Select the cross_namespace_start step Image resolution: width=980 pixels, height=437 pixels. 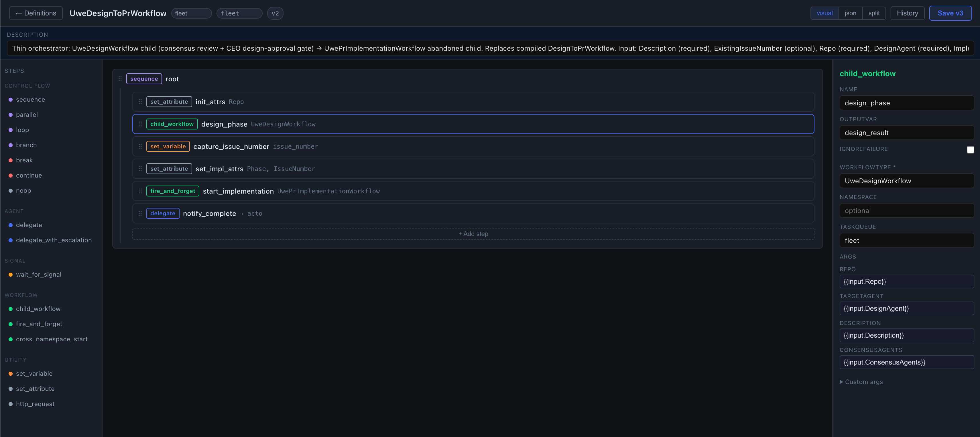(52, 339)
